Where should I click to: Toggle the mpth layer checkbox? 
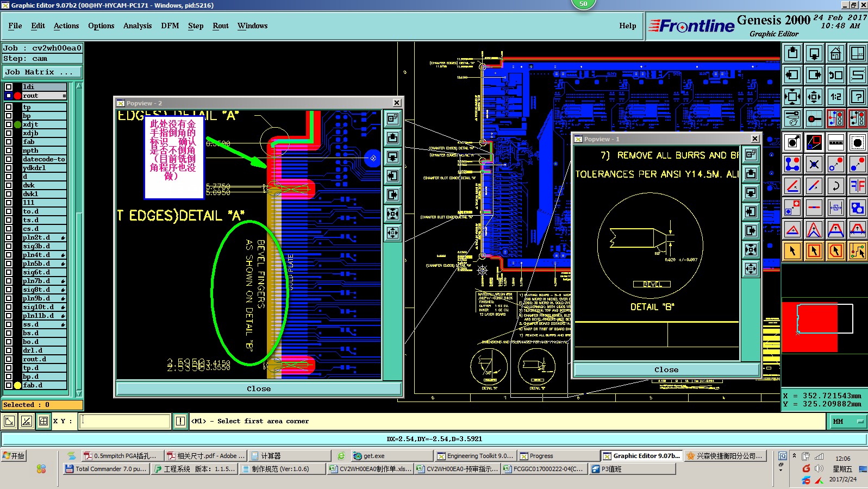click(x=9, y=151)
